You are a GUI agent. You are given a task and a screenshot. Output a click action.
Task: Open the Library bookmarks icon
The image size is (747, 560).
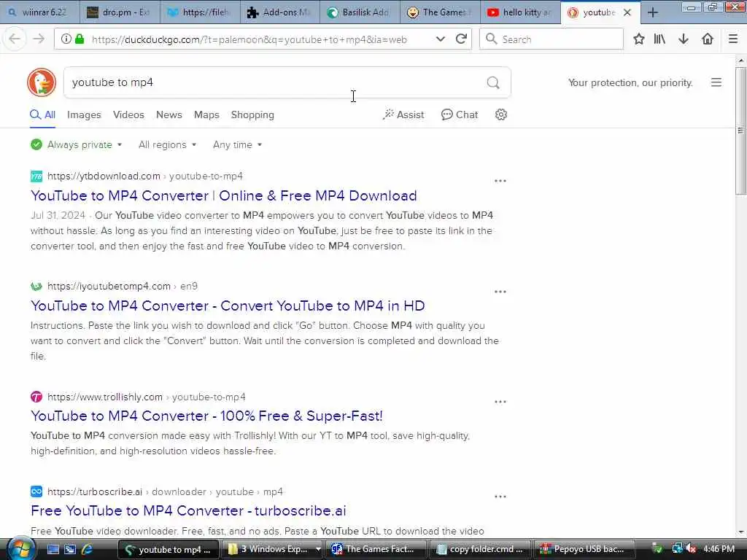click(659, 39)
